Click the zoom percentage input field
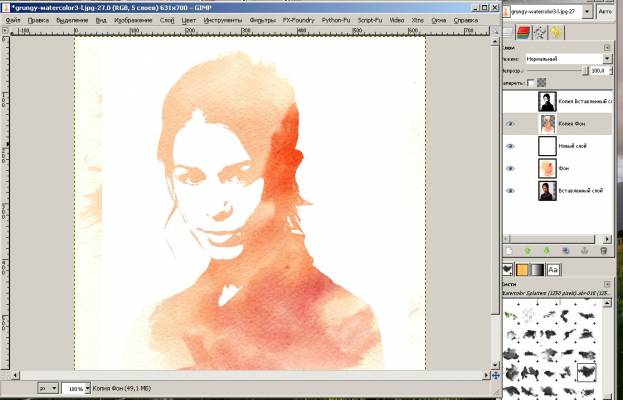The width and height of the screenshot is (623, 400). pyautogui.click(x=73, y=388)
